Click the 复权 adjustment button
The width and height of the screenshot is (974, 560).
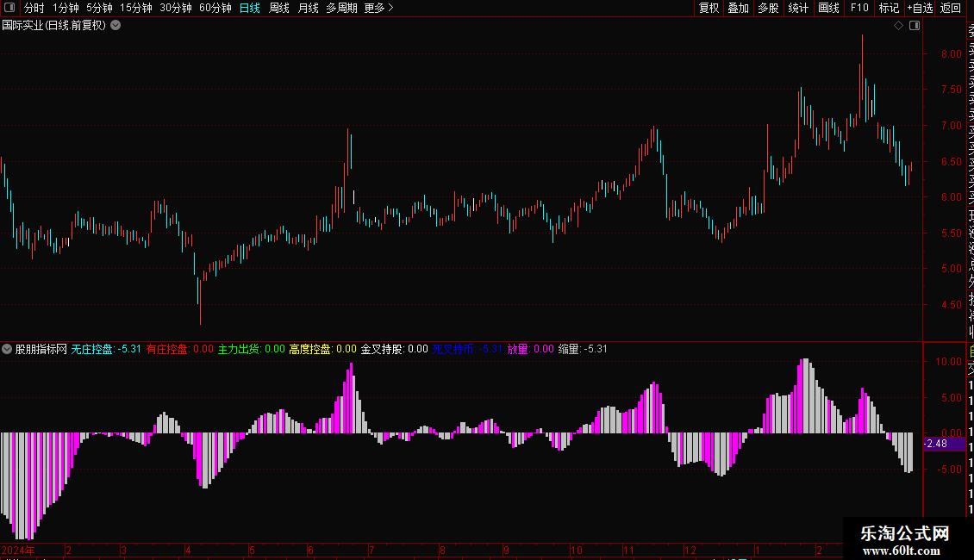pos(709,8)
